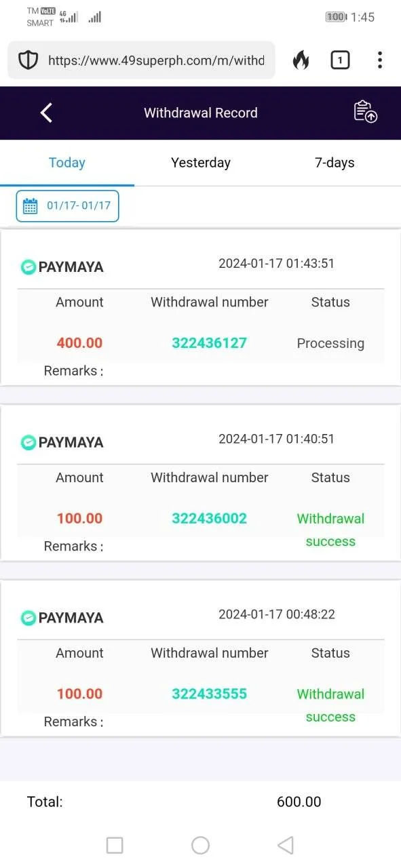This screenshot has width=401, height=868.
Task: Switch to the 7-days tab
Action: coord(335,163)
